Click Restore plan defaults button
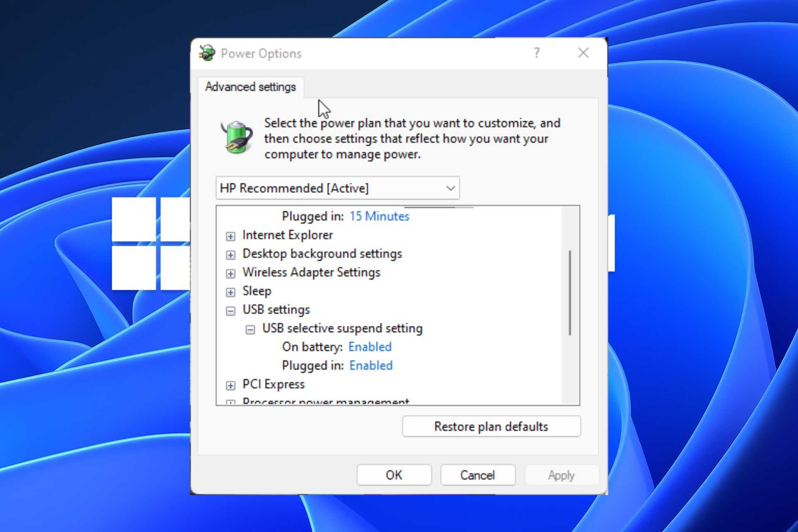Image resolution: width=798 pixels, height=532 pixels. (x=491, y=426)
